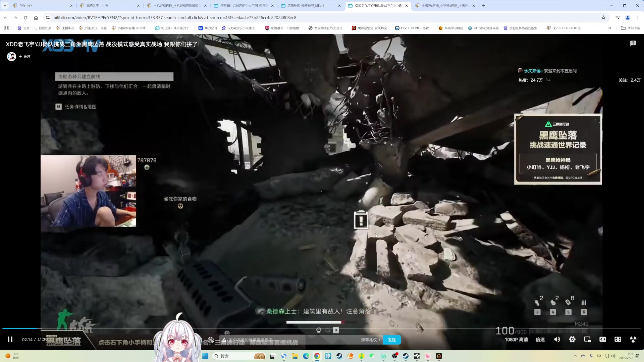Toggle wide-screen theater mode
The image size is (644, 362).
[x=603, y=340]
